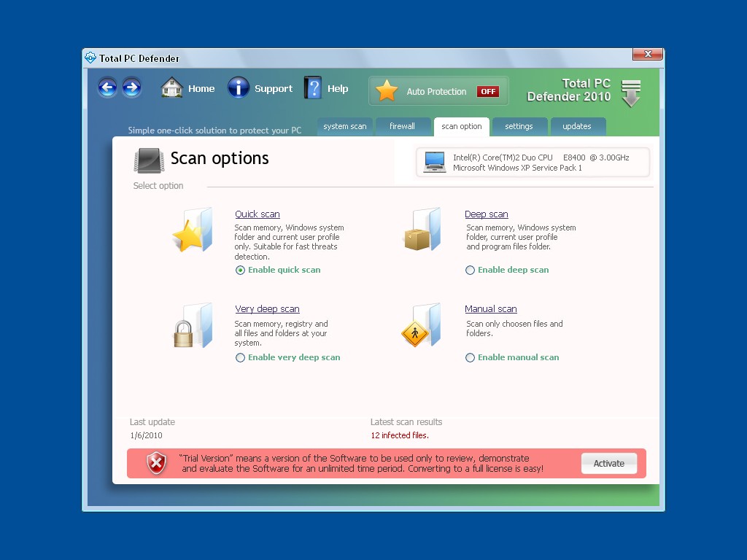Image resolution: width=747 pixels, height=560 pixels.
Task: Click the gray download arrow near Defender 2010
Action: (630, 91)
